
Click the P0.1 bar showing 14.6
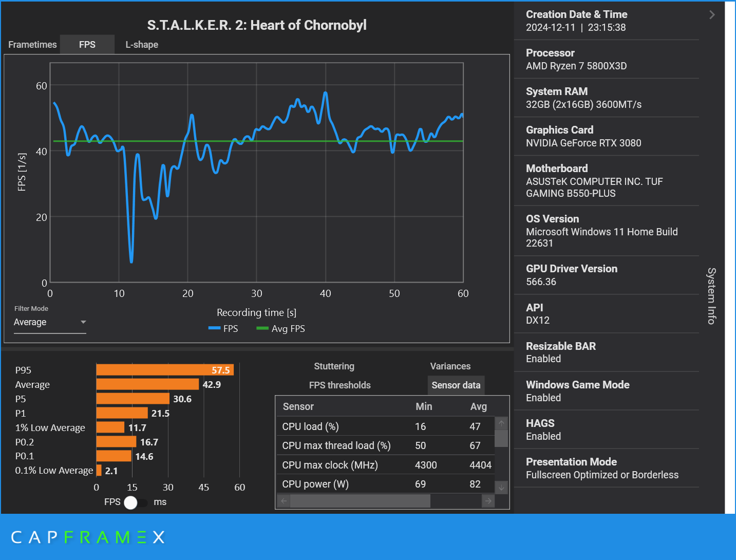[x=114, y=456]
